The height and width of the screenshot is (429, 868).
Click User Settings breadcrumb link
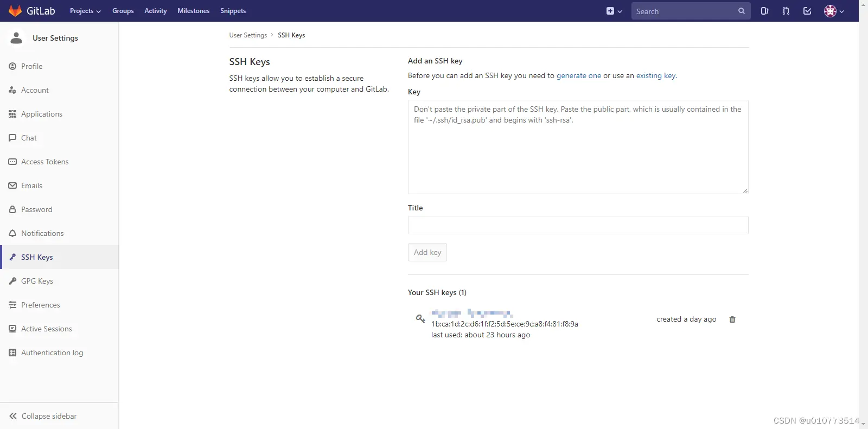pyautogui.click(x=248, y=35)
